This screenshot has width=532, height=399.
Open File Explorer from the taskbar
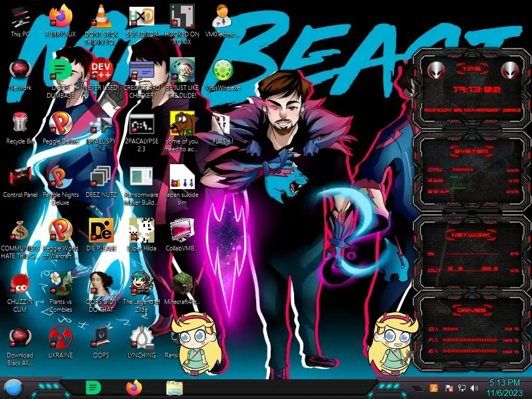tap(175, 388)
